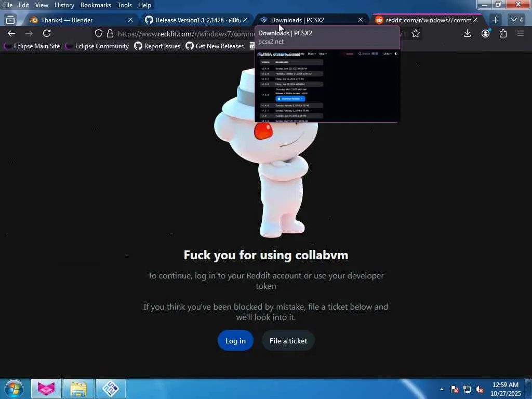Open the PCSX2 taskbar icon
The height and width of the screenshot is (399, 532).
111,389
